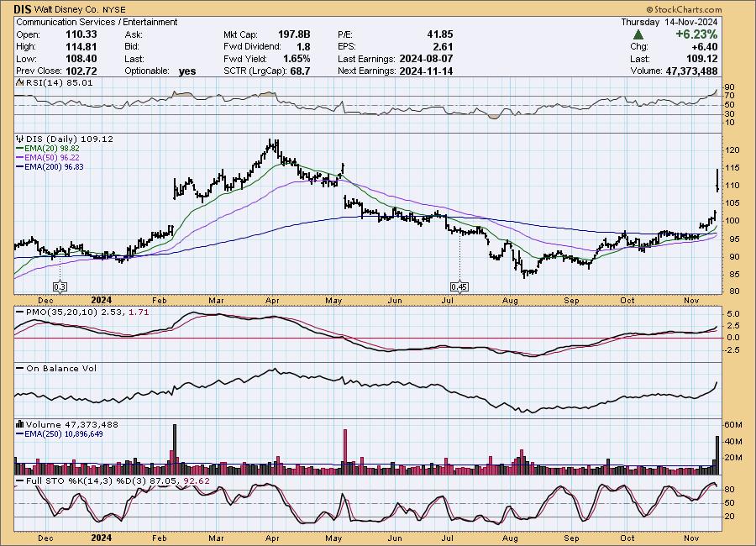756x546 pixels.
Task: Select the High value 114.81
Action: (x=81, y=46)
